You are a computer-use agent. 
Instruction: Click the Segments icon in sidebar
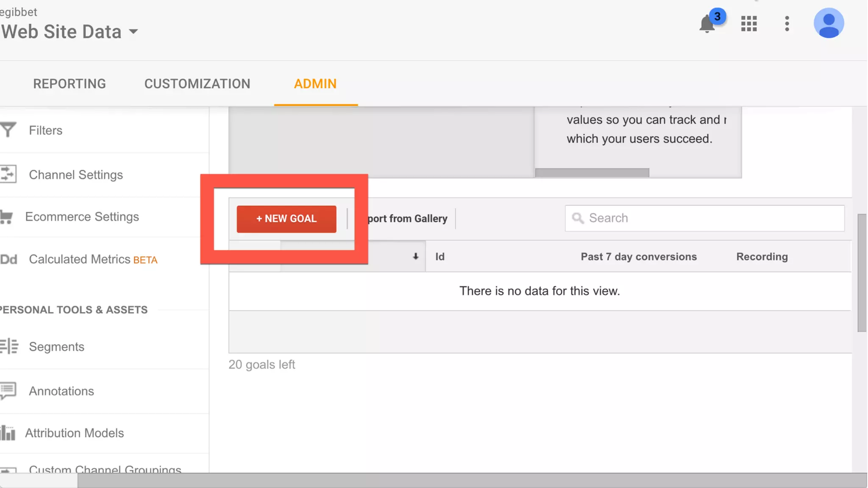(x=9, y=347)
